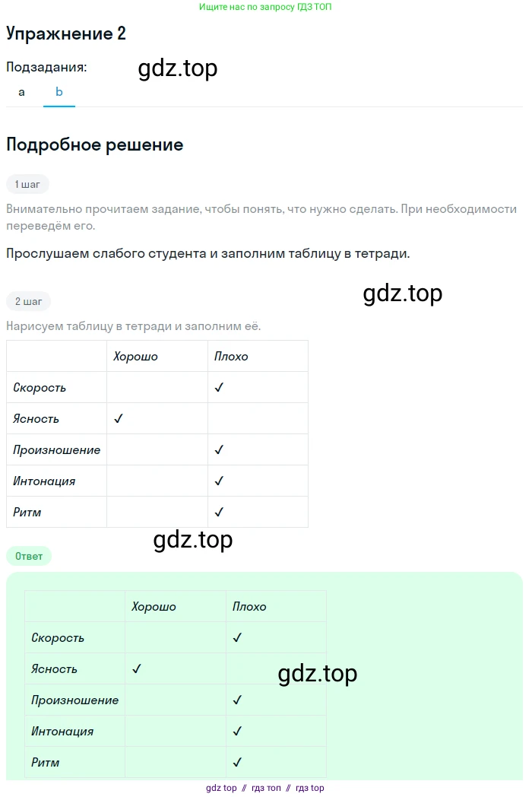Click the checkmark for Ясность under Хорошо
532x797 pixels.
coord(117,418)
